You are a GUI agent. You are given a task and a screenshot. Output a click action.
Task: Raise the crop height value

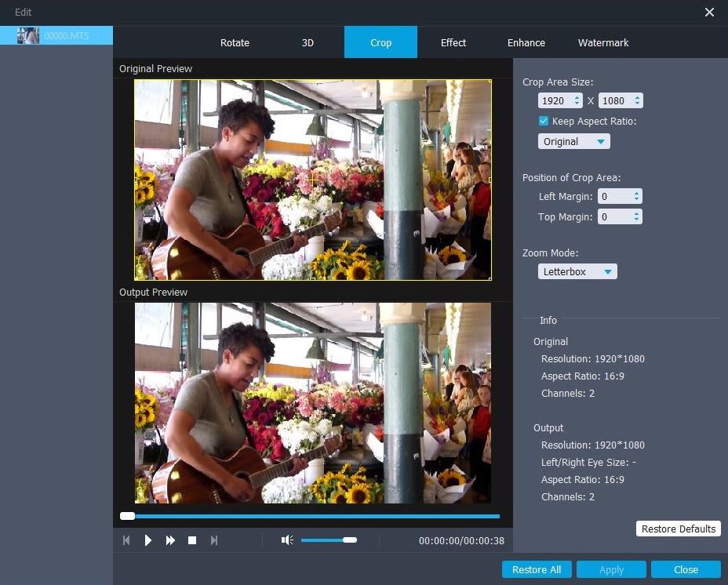coord(639,97)
